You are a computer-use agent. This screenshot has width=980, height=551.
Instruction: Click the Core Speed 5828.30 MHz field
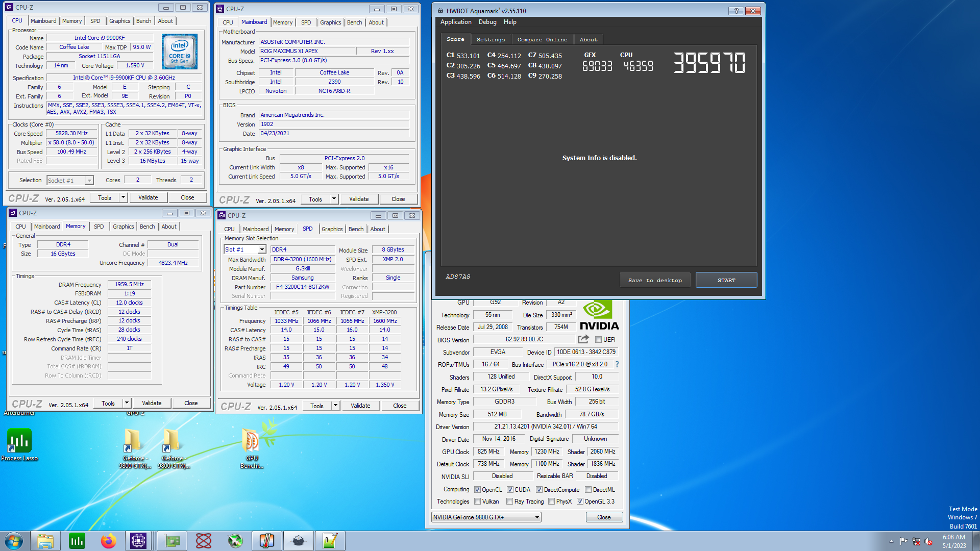(x=71, y=134)
